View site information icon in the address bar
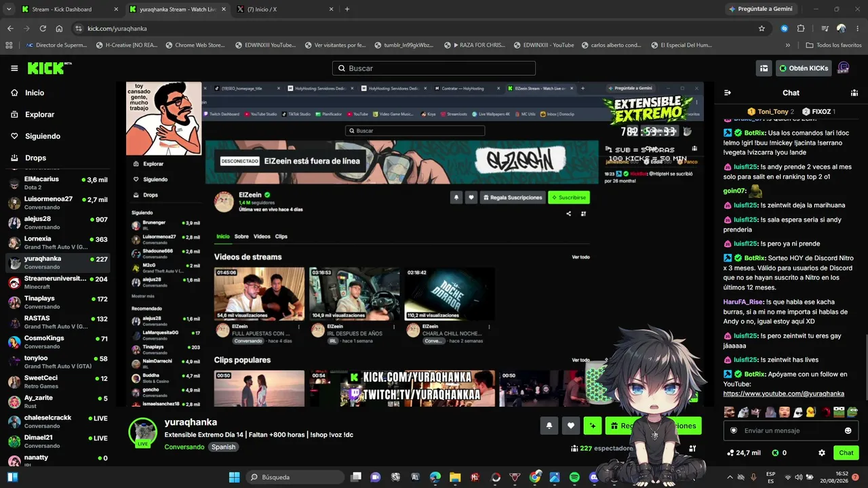Image resolution: width=868 pixels, height=488 pixels. [79, 28]
